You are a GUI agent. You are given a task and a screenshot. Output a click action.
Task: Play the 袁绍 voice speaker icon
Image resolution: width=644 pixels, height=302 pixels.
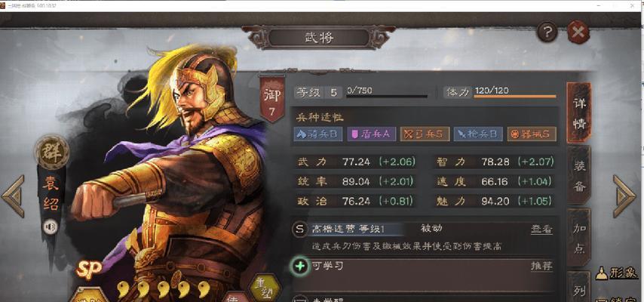pyautogui.click(x=51, y=226)
